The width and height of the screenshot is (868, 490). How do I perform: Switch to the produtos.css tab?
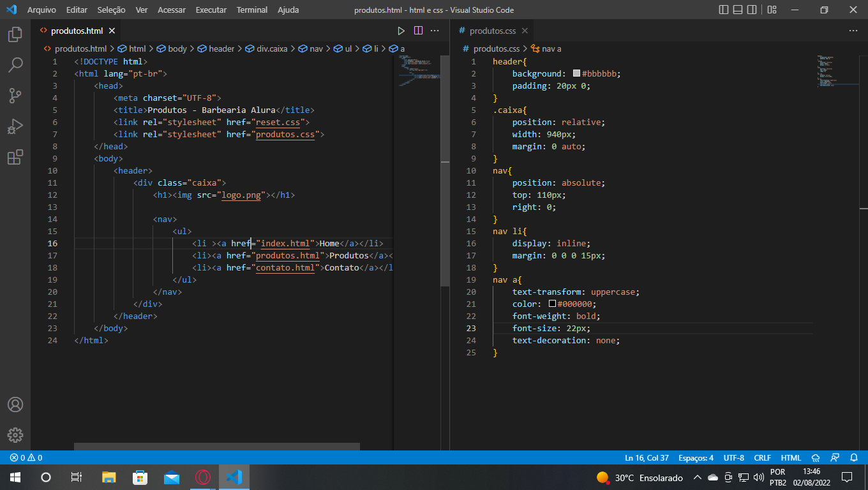coord(493,31)
